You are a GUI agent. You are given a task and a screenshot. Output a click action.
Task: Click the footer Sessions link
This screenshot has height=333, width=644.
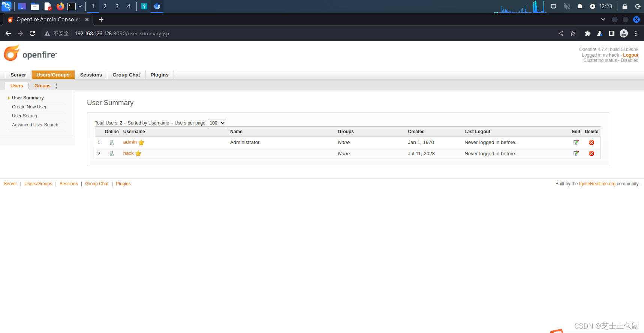[x=69, y=184]
